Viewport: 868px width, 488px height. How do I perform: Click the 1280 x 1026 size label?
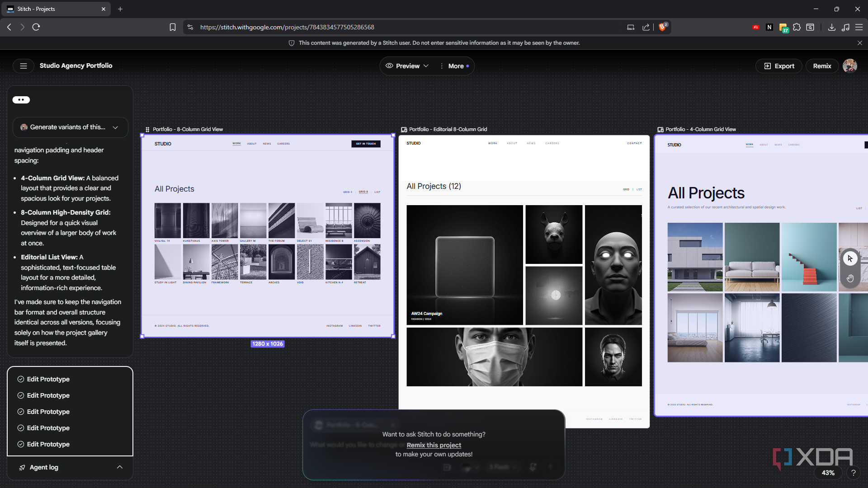(268, 344)
